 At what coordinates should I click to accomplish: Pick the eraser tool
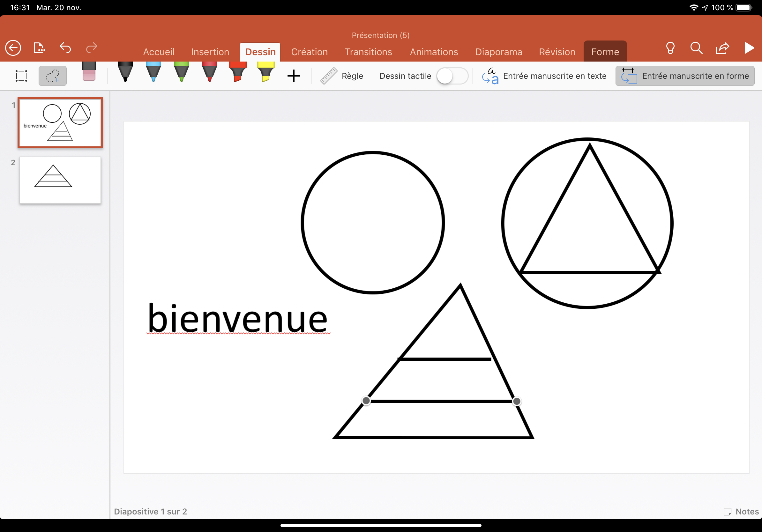pos(89,72)
